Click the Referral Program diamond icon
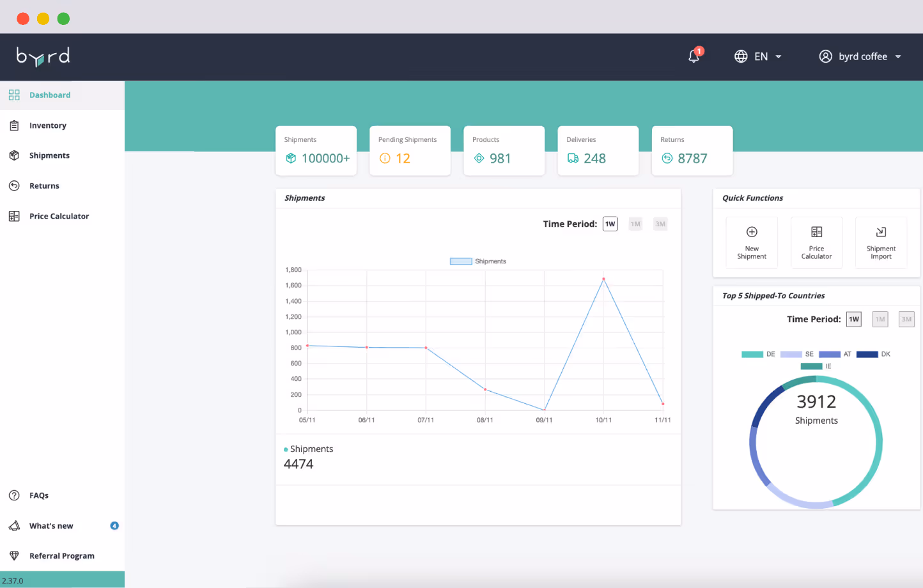Screen dimensions: 923x588 click(14, 555)
